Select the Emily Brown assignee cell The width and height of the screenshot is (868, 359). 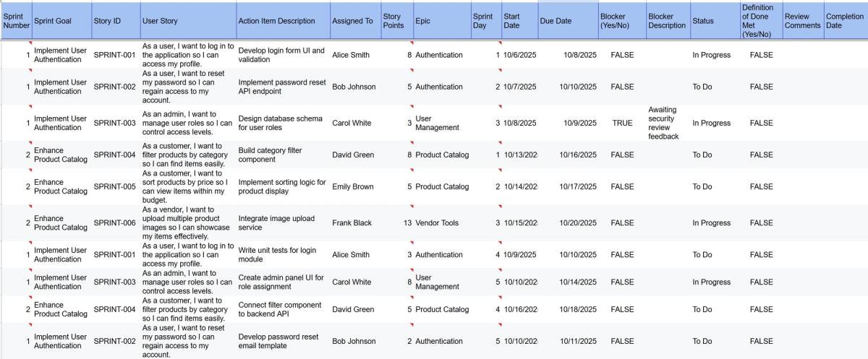355,186
